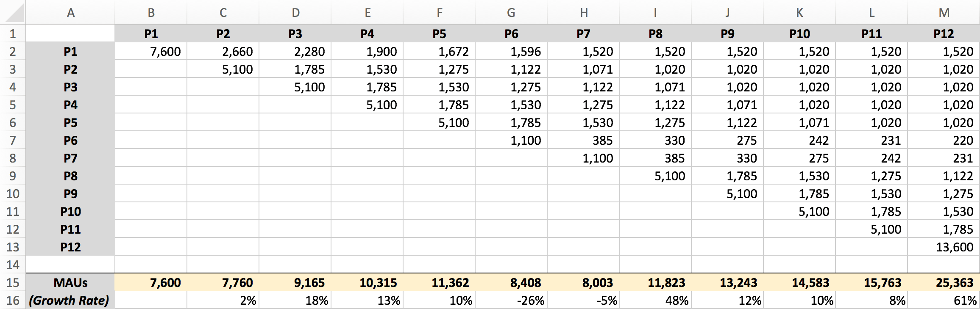The width and height of the screenshot is (980, 309).
Task: Click the growth rate 2% cell
Action: tap(223, 300)
